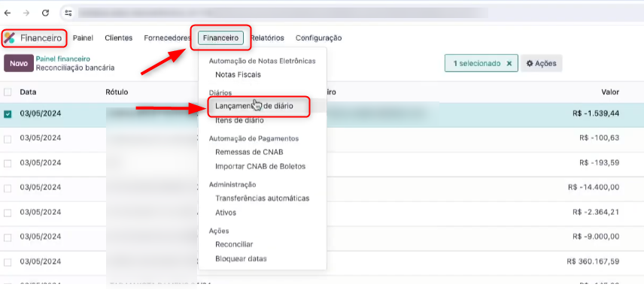Select Notas Fiscais menu entry

[238, 74]
